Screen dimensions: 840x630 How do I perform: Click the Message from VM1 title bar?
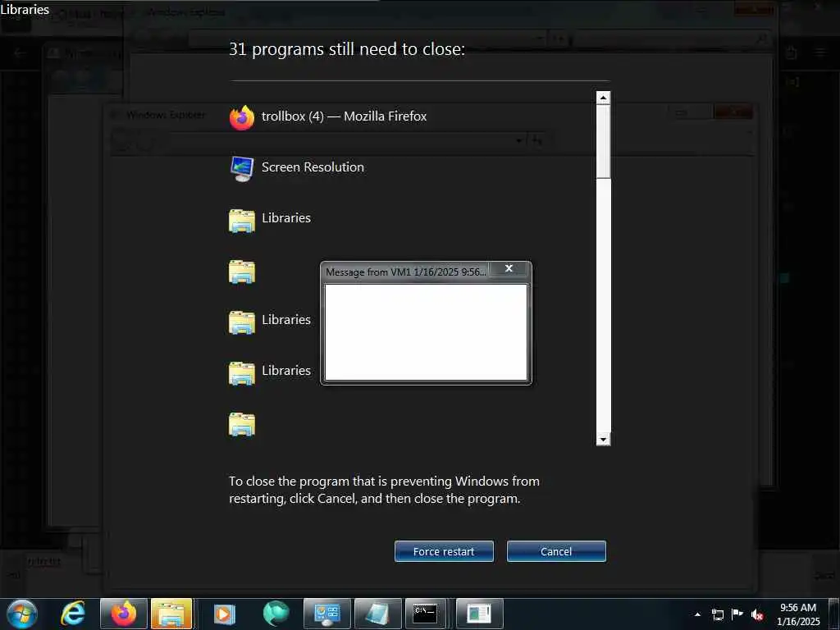pos(406,272)
